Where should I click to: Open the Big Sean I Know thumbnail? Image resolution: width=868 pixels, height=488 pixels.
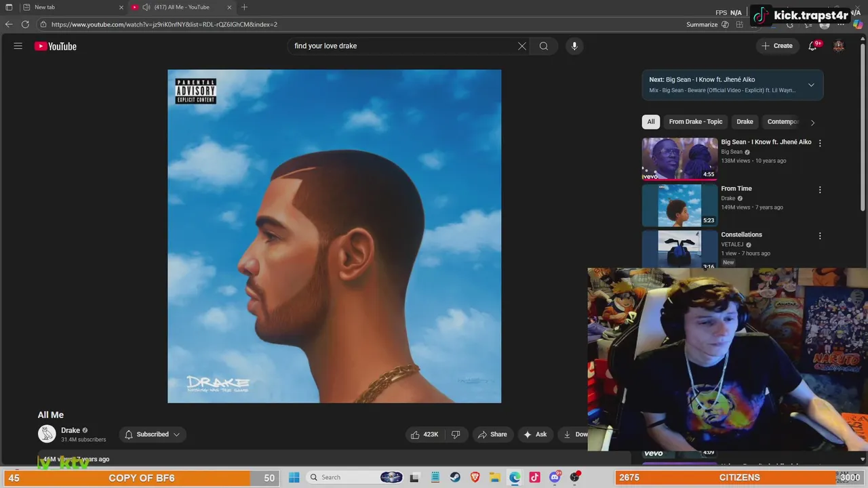coord(679,159)
